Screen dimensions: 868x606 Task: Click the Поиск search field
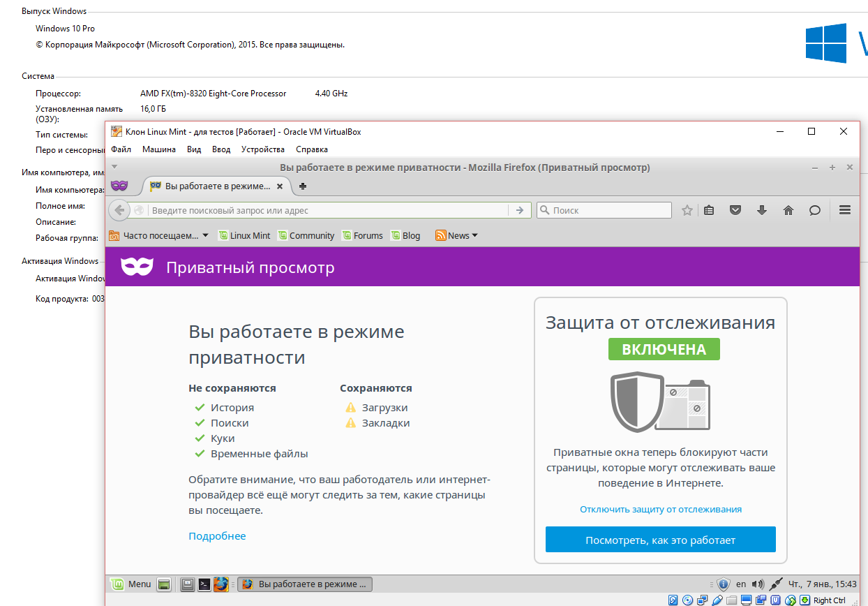[604, 210]
